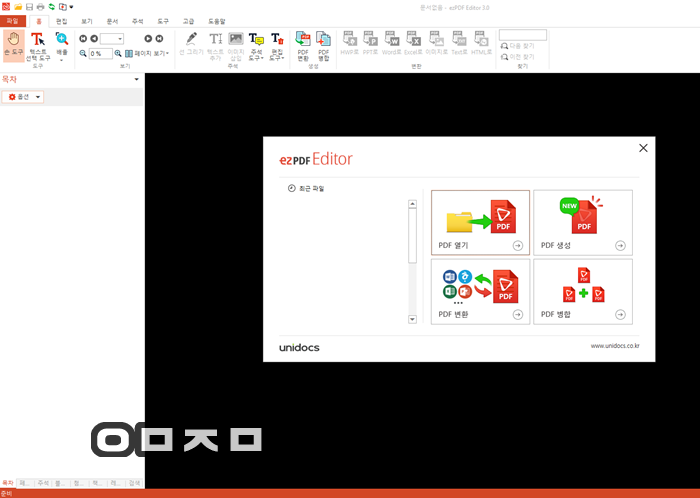
Task: Click the ribbon PDF 병합 icon
Action: click(x=323, y=46)
